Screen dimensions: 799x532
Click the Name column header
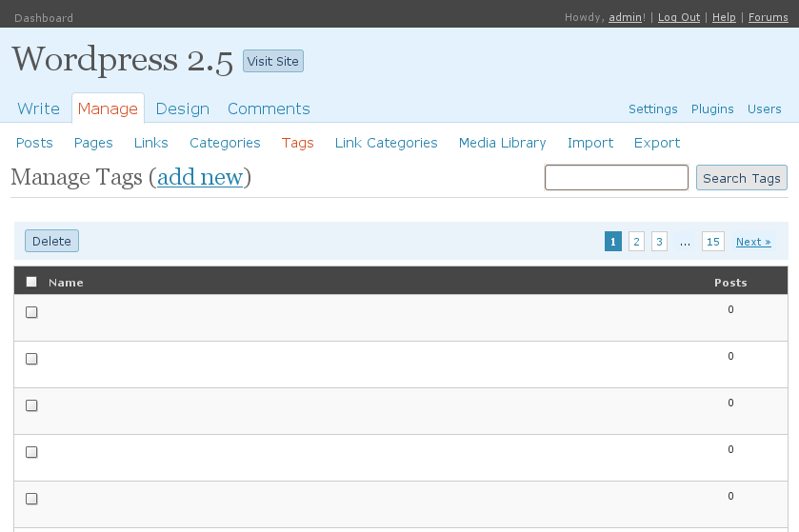pos(66,283)
